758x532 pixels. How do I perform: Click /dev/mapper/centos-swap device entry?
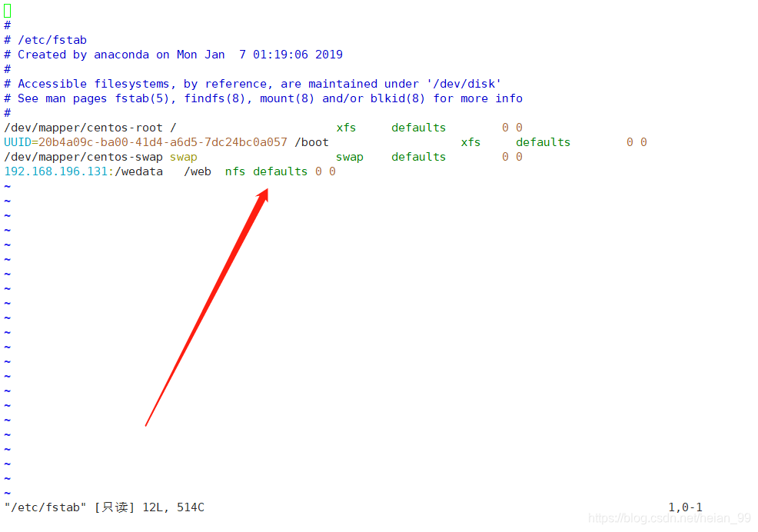coord(83,157)
